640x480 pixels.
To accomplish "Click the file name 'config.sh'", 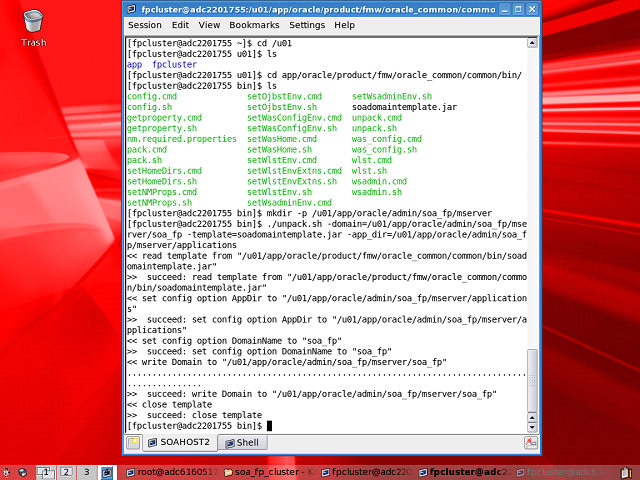I will (x=149, y=107).
